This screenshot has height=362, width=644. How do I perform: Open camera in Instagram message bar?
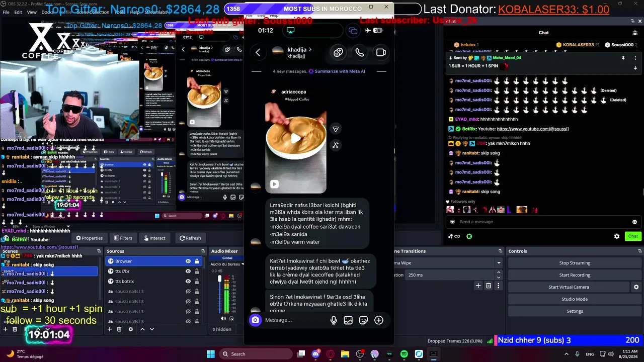click(256, 320)
